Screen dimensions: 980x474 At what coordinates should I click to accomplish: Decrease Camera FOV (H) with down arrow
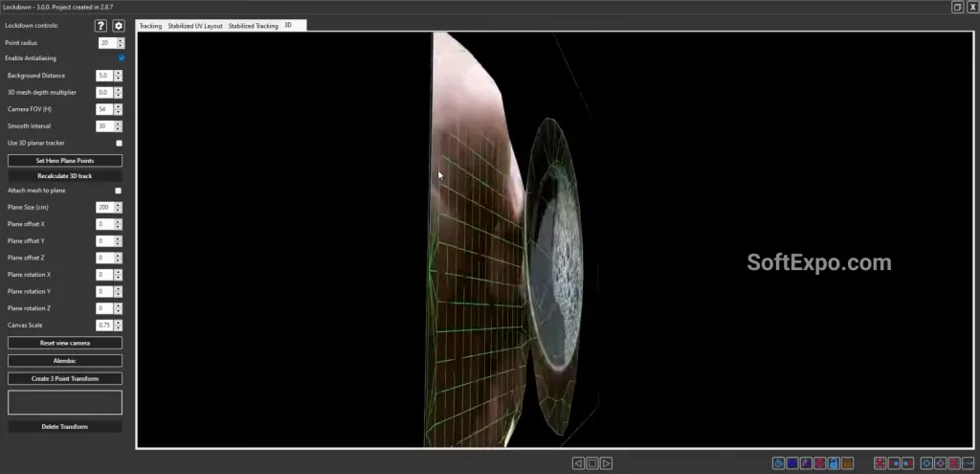pos(118,112)
